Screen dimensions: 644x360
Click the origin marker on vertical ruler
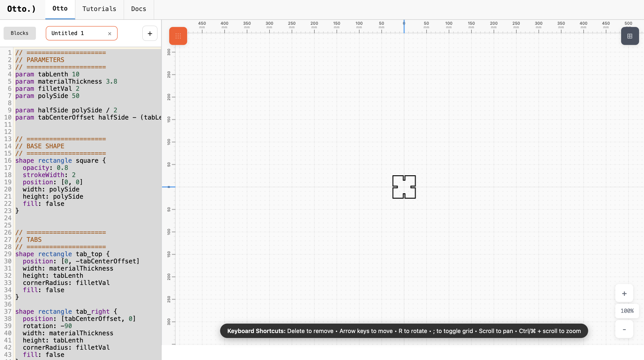(x=169, y=187)
